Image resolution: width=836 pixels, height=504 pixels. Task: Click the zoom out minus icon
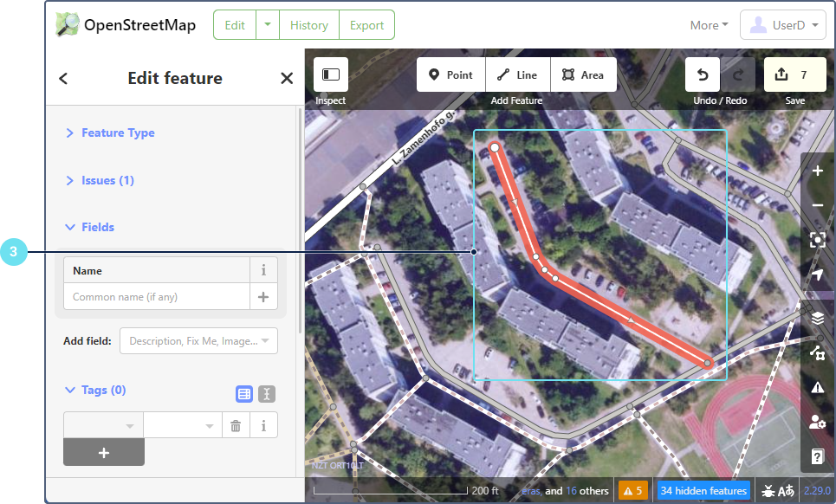tap(818, 205)
